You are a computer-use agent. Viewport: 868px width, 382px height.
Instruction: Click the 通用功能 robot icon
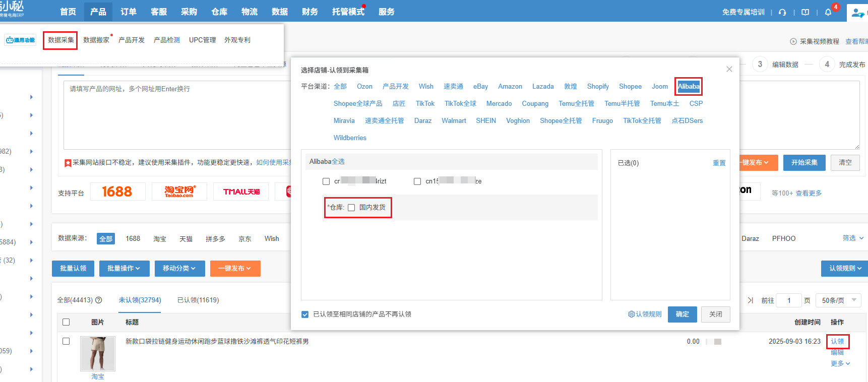[x=21, y=40]
